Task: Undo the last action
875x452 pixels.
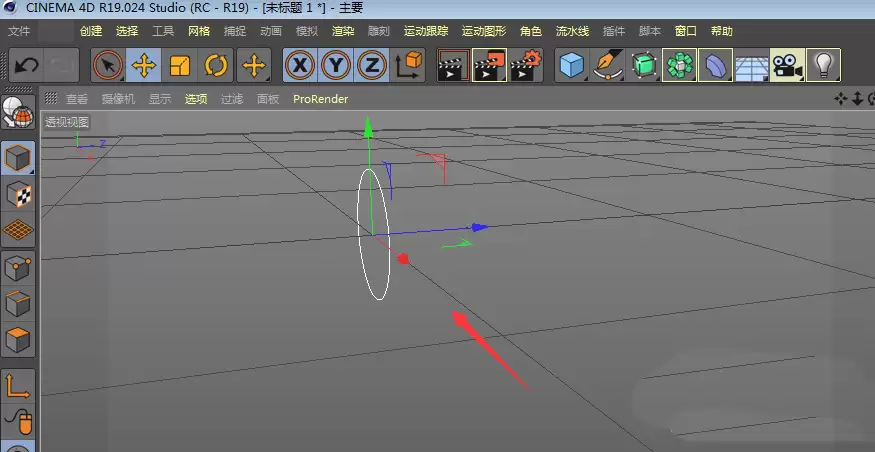Action: (26, 66)
